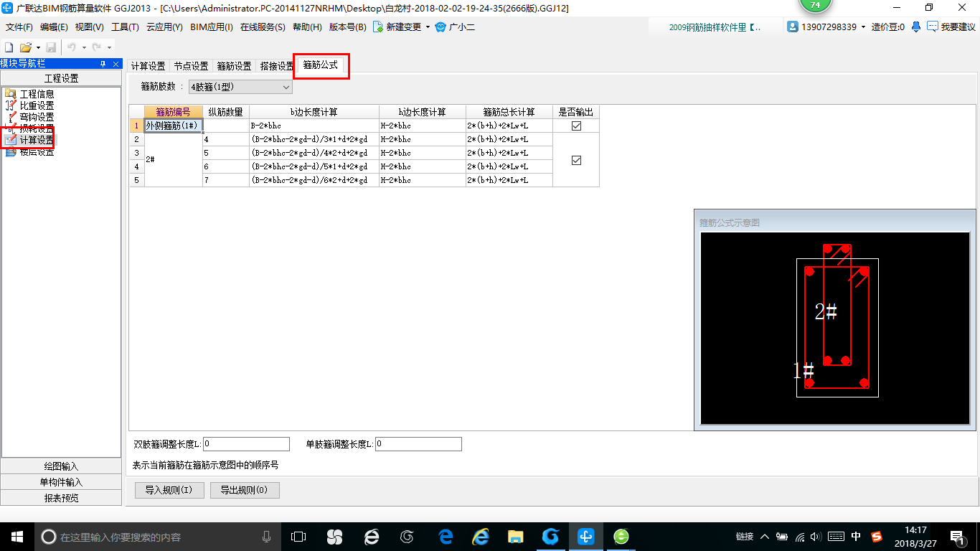Image resolution: width=980 pixels, height=551 pixels.
Task: Click the 导出规则(O) button
Action: [x=245, y=490]
